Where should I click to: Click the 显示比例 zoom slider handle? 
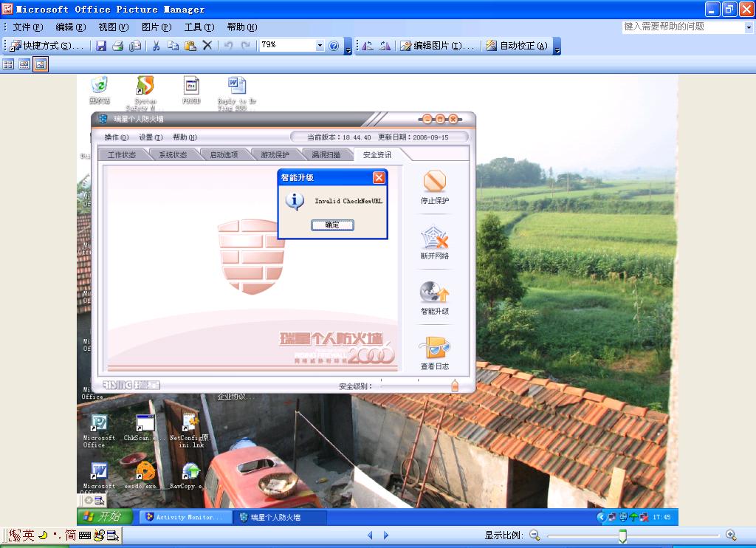point(622,535)
